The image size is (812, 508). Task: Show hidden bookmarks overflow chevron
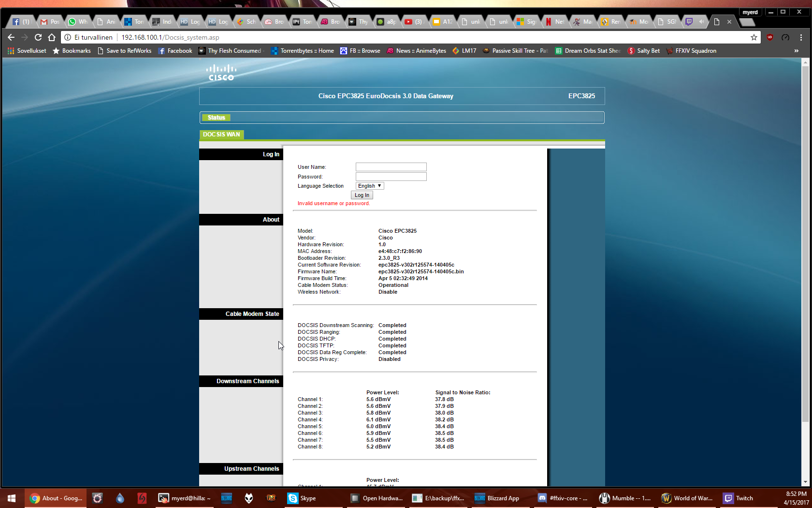796,51
